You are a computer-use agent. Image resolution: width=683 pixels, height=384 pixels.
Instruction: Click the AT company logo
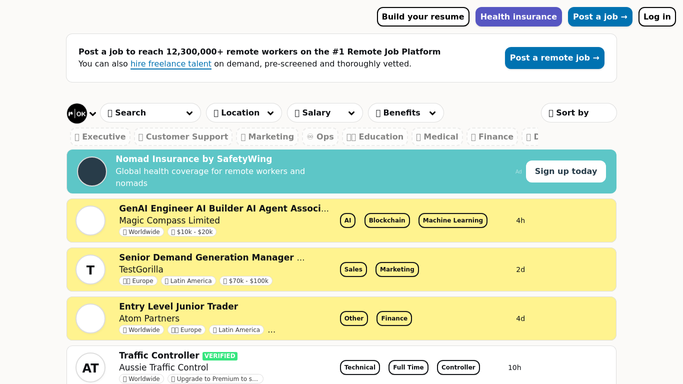(x=91, y=367)
